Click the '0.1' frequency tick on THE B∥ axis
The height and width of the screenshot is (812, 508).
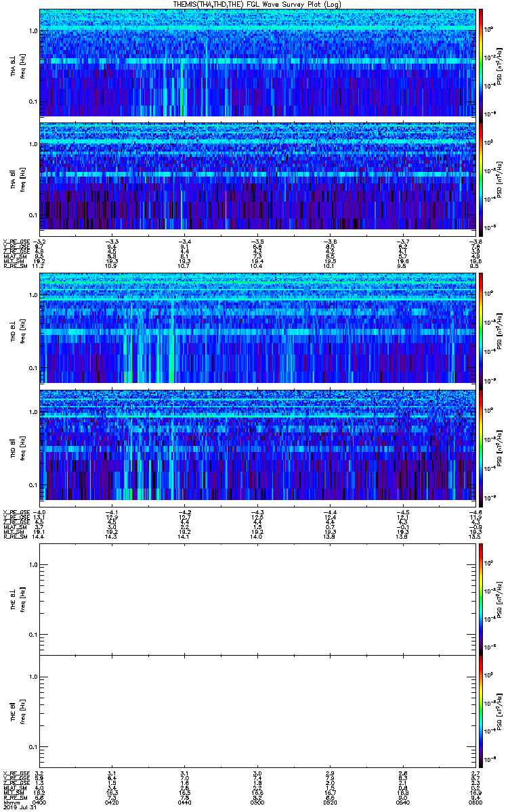click(33, 746)
